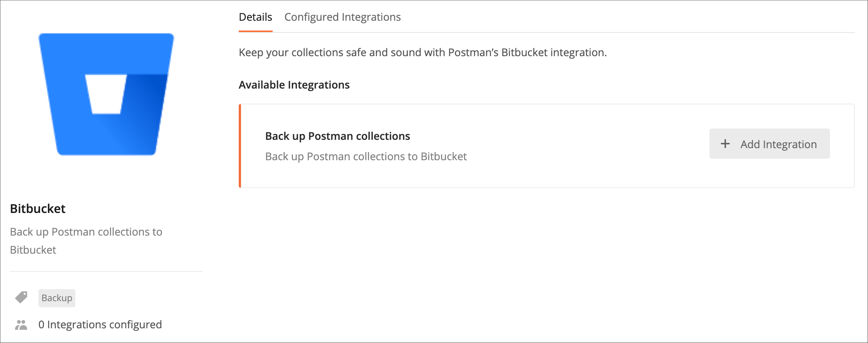Click the "Keep your collections safe" intro sentence
The width and height of the screenshot is (868, 343).
(x=423, y=52)
